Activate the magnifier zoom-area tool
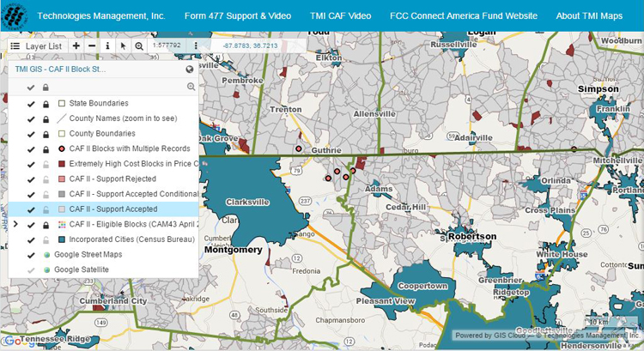 138,45
